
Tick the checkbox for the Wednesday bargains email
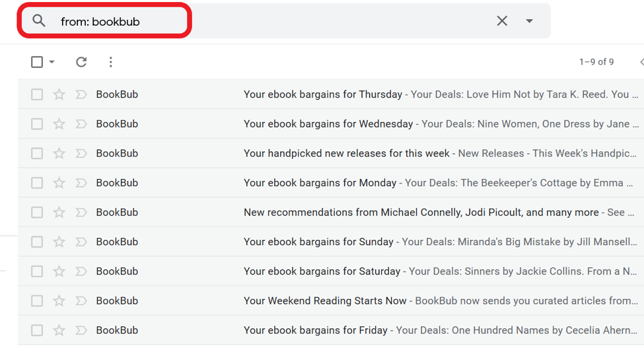coord(37,124)
